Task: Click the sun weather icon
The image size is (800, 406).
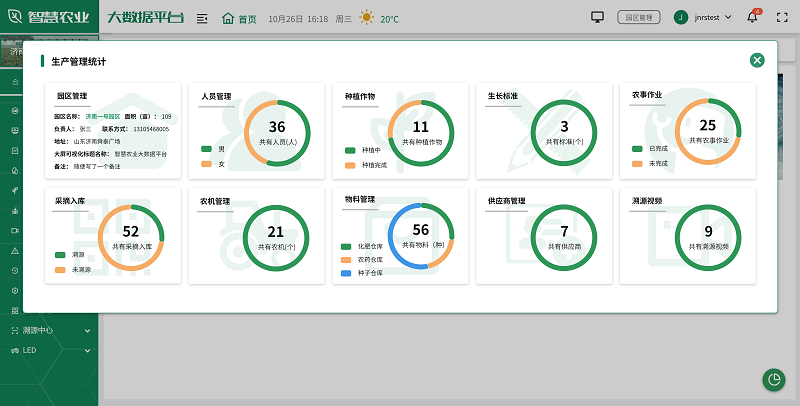Action: 368,18
